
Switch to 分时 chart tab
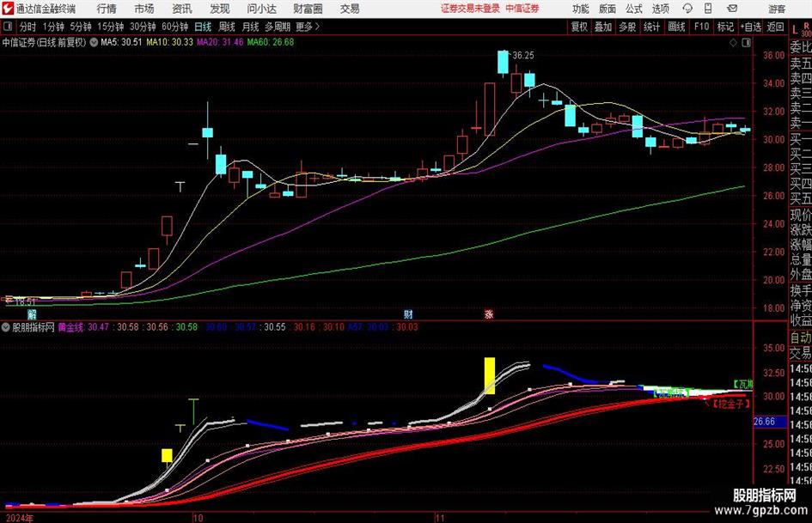[x=28, y=27]
